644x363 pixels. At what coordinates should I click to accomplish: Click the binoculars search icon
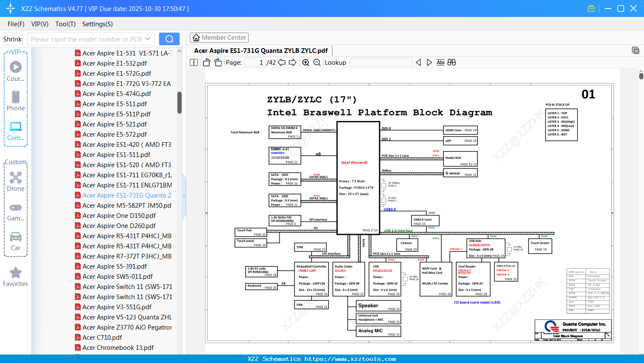point(452,63)
